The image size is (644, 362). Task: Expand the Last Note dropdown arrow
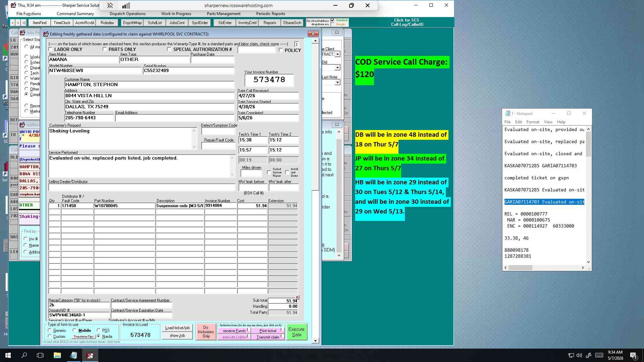coord(337,82)
